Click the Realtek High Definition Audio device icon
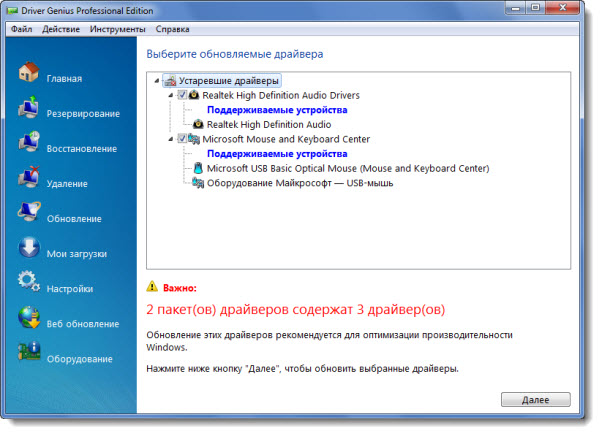 [x=198, y=124]
